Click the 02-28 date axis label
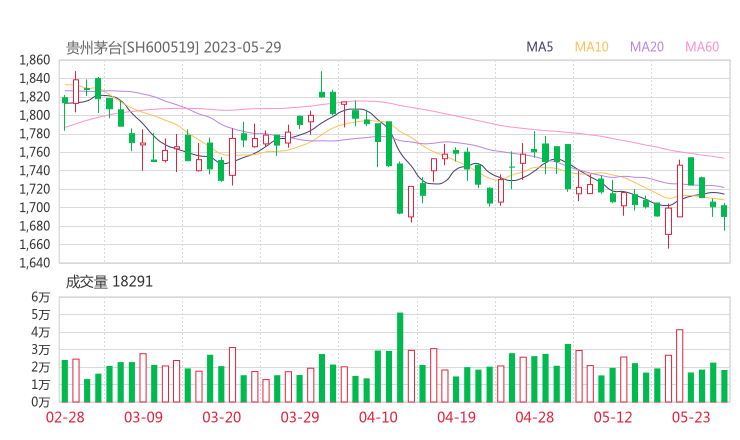Image resolution: width=740 pixels, height=440 pixels. point(65,417)
